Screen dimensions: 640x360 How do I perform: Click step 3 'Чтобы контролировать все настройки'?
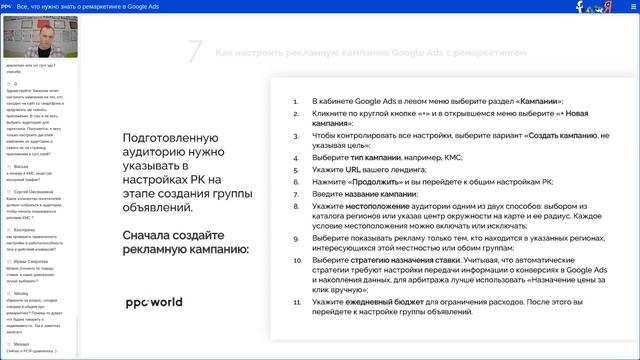461,140
